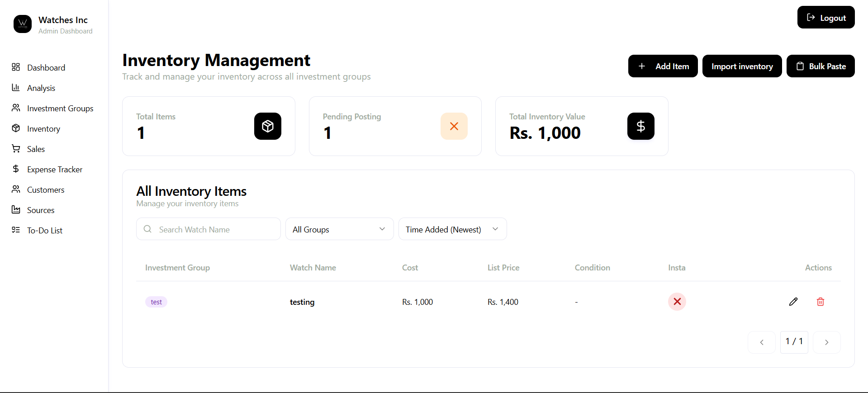Delete the testing item with trash icon
This screenshot has height=393, width=868.
pos(820,302)
